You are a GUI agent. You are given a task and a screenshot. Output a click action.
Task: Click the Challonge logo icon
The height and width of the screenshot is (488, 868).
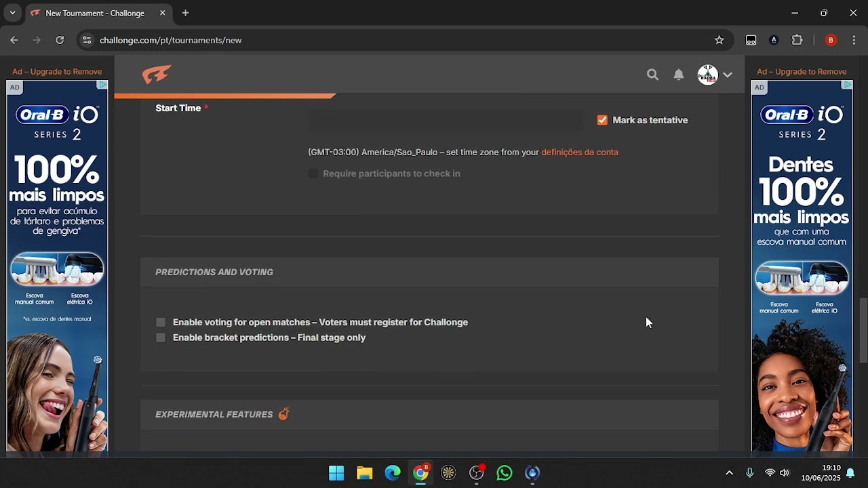tap(157, 75)
